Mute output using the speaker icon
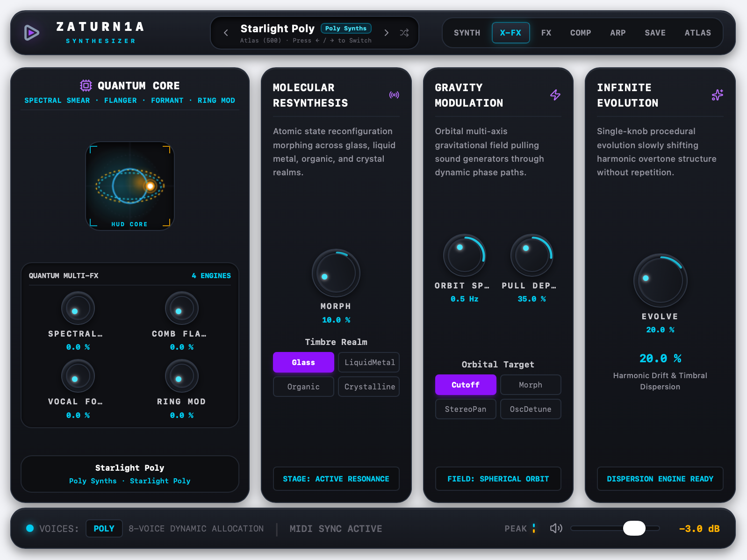 556,528
